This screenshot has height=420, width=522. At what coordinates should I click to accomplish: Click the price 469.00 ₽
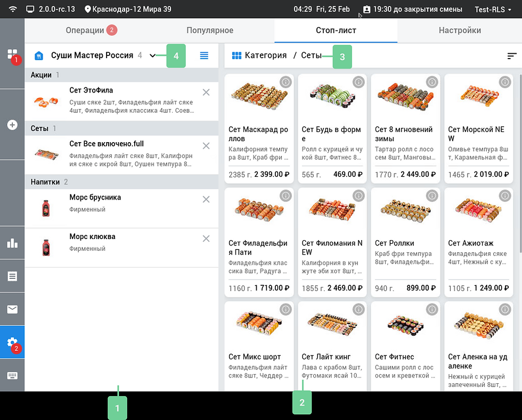point(347,175)
